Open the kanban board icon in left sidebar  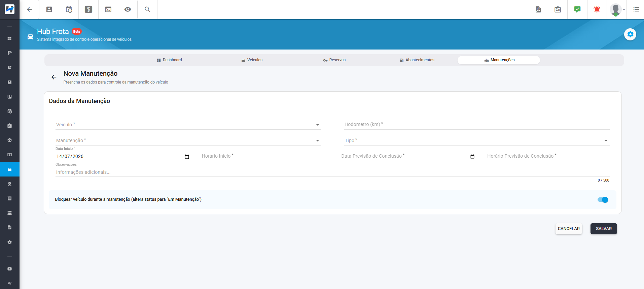[x=9, y=97]
